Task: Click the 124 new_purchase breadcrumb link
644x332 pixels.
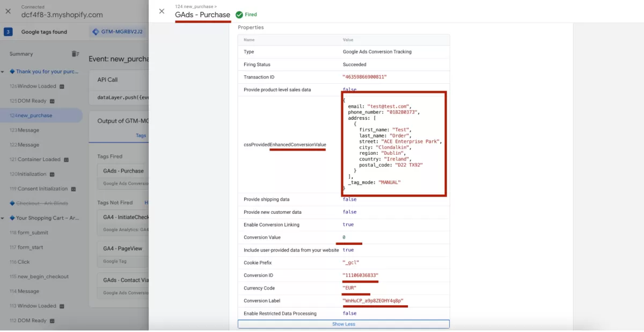Action: pyautogui.click(x=196, y=6)
